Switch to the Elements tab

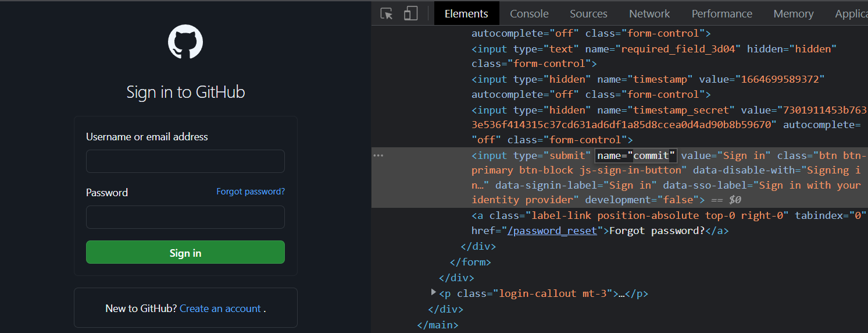[x=466, y=13]
